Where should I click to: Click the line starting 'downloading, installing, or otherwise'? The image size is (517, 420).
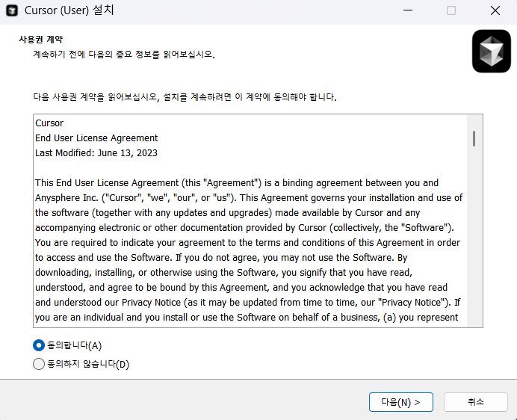(224, 273)
